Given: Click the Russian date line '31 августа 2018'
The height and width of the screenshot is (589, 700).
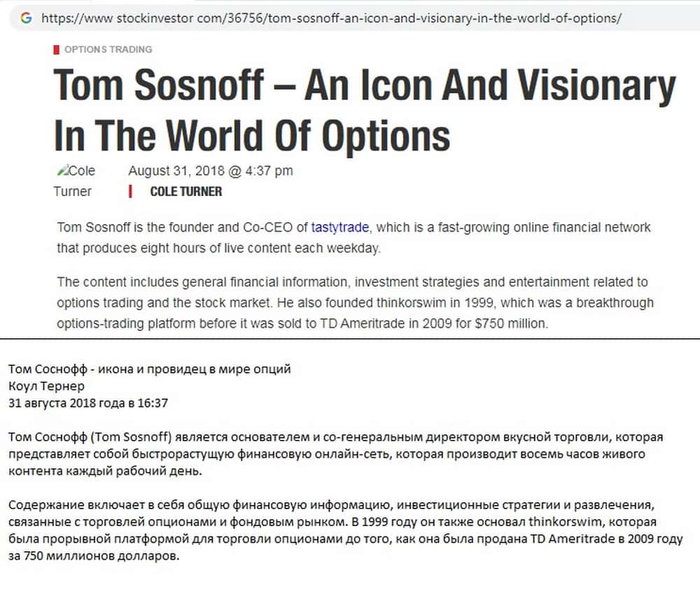Looking at the screenshot, I should (x=88, y=403).
